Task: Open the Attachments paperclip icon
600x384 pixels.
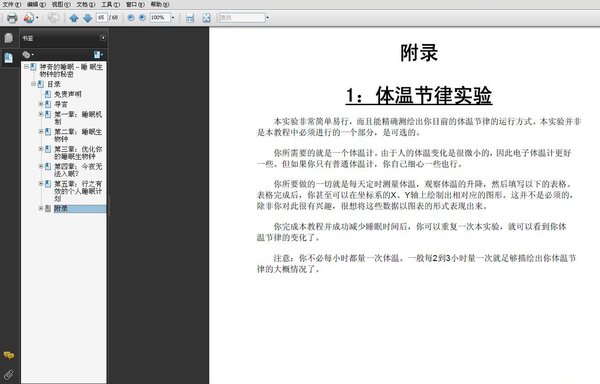Action: tap(8, 374)
